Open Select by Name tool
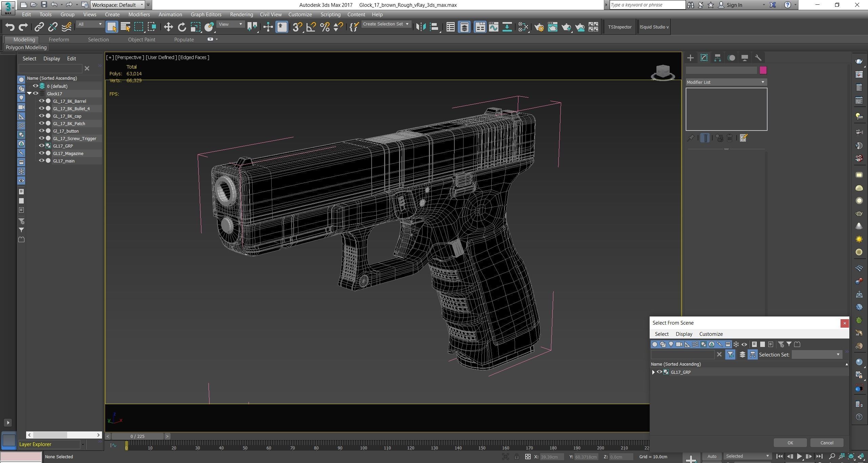868x463 pixels. pos(125,27)
